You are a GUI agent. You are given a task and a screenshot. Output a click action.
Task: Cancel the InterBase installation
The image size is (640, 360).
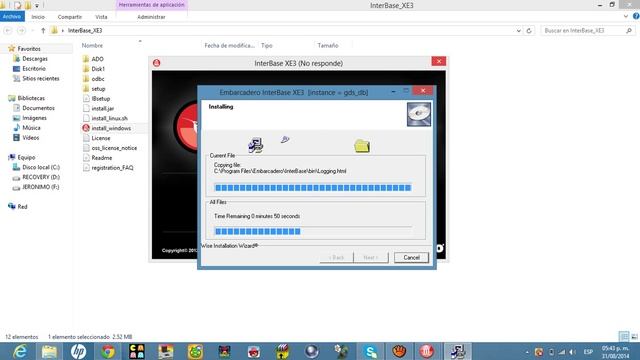point(411,258)
